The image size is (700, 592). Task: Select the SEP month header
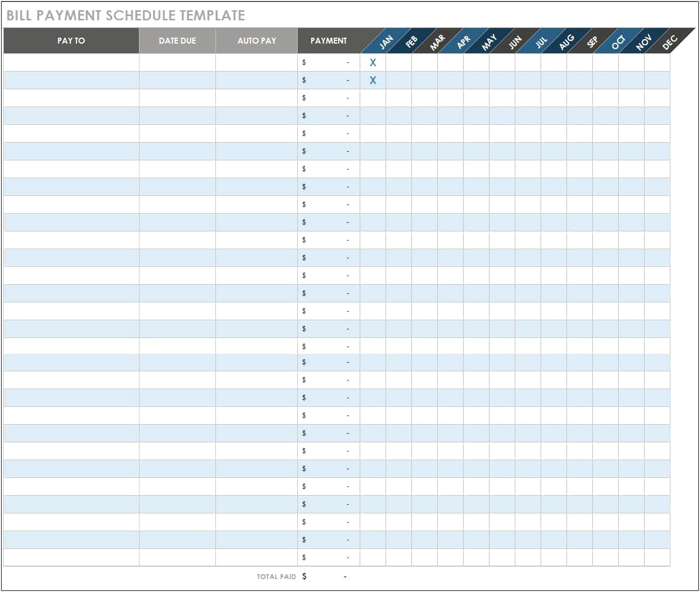(x=592, y=41)
